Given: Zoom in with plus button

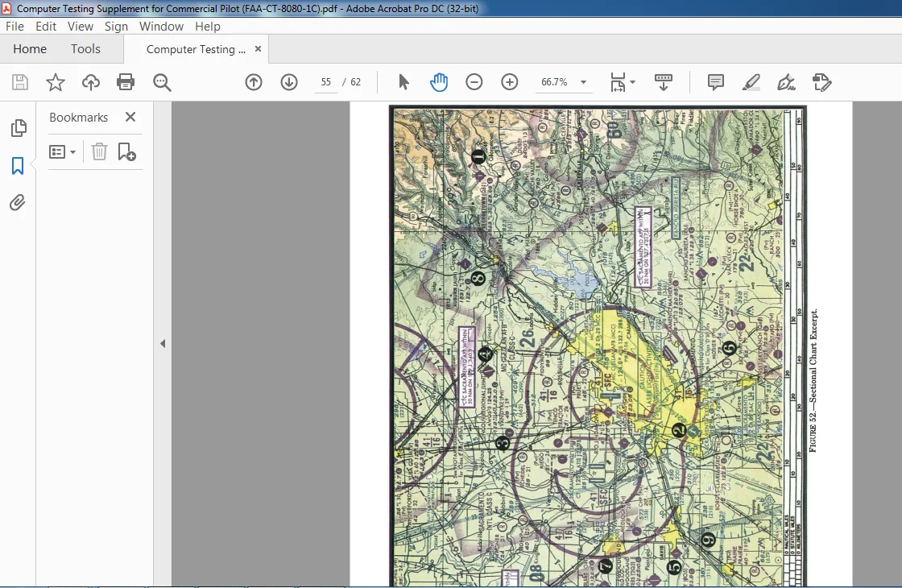Looking at the screenshot, I should (x=509, y=82).
